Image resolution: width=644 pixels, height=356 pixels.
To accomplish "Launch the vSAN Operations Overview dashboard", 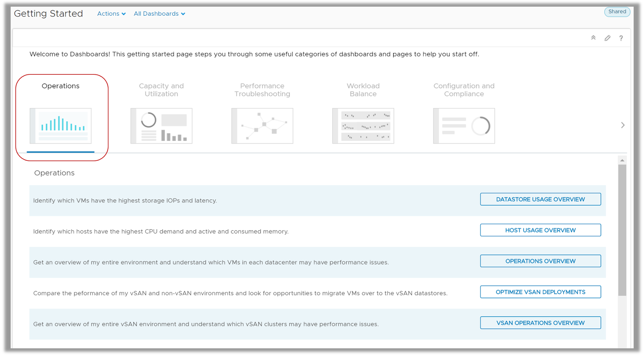I will 540,323.
